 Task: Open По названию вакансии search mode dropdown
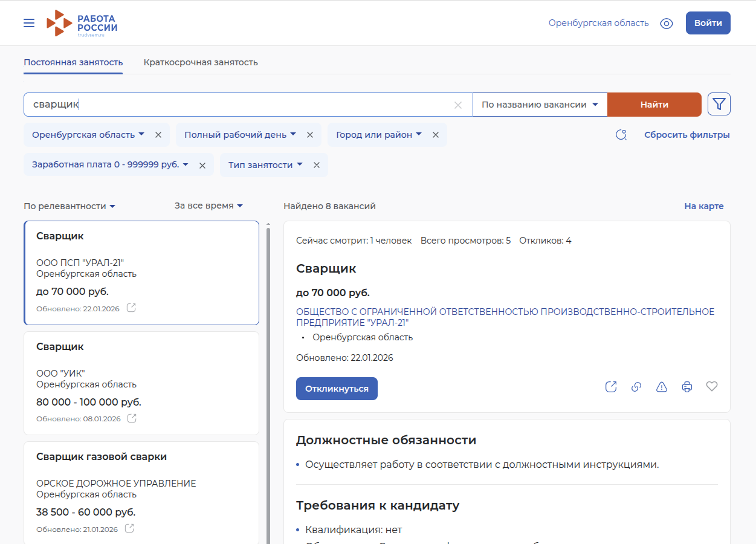coord(540,105)
